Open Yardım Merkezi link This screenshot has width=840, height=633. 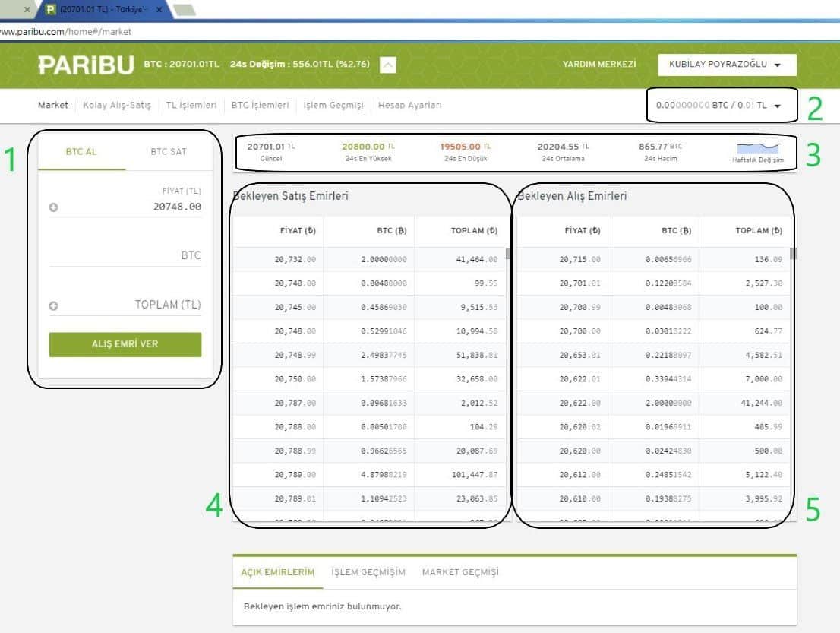598,65
